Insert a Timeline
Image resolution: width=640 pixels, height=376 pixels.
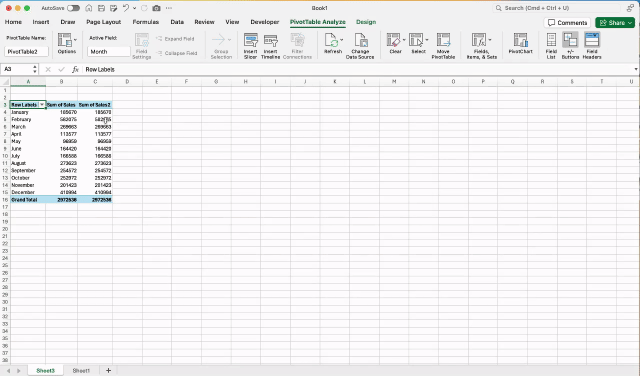pyautogui.click(x=271, y=46)
